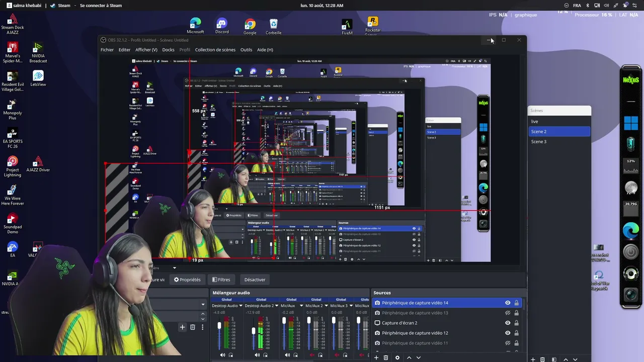Screen dimensions: 644x362
Task: Open the Resident Evil Village shortcut
Action: tap(13, 81)
